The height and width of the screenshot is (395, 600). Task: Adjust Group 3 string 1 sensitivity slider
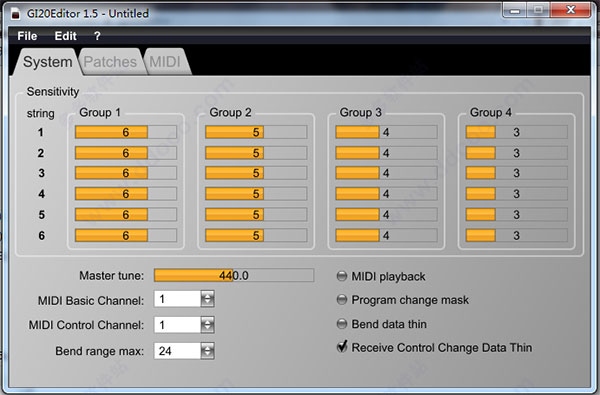tap(386, 132)
